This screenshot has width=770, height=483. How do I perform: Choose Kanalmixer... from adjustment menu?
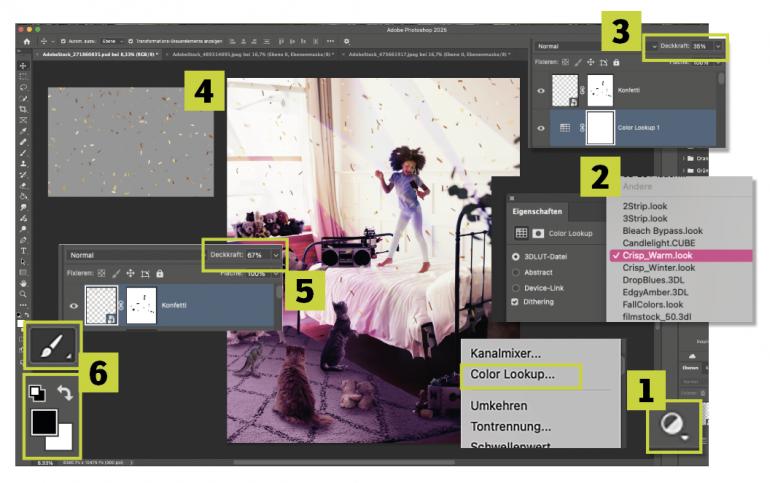point(505,353)
